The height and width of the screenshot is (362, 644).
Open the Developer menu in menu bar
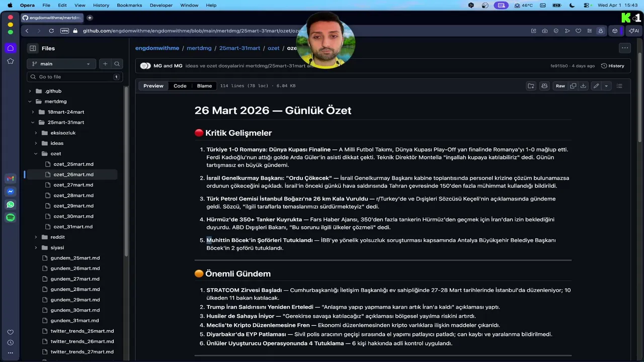[161, 5]
